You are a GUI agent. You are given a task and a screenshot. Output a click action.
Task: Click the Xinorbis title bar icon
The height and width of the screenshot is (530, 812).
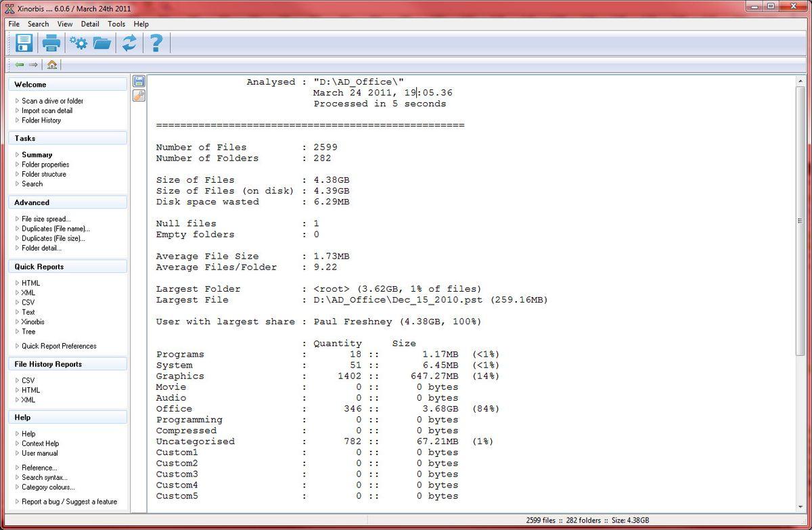coord(9,9)
